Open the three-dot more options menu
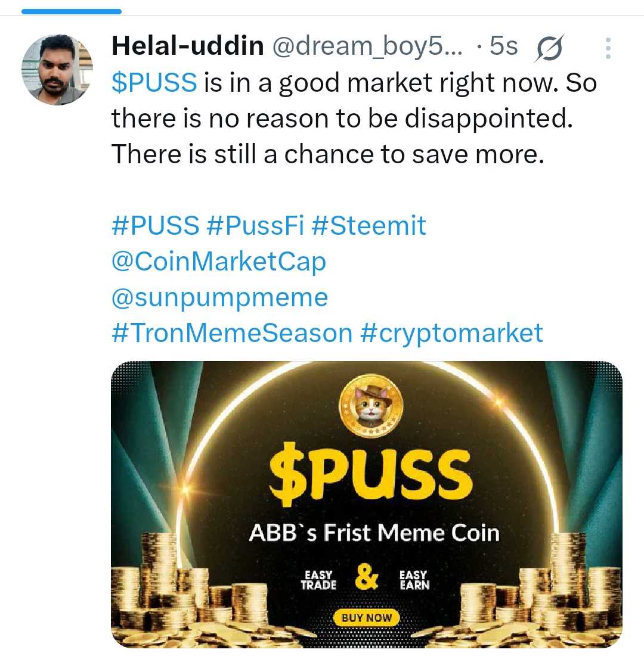 click(608, 48)
